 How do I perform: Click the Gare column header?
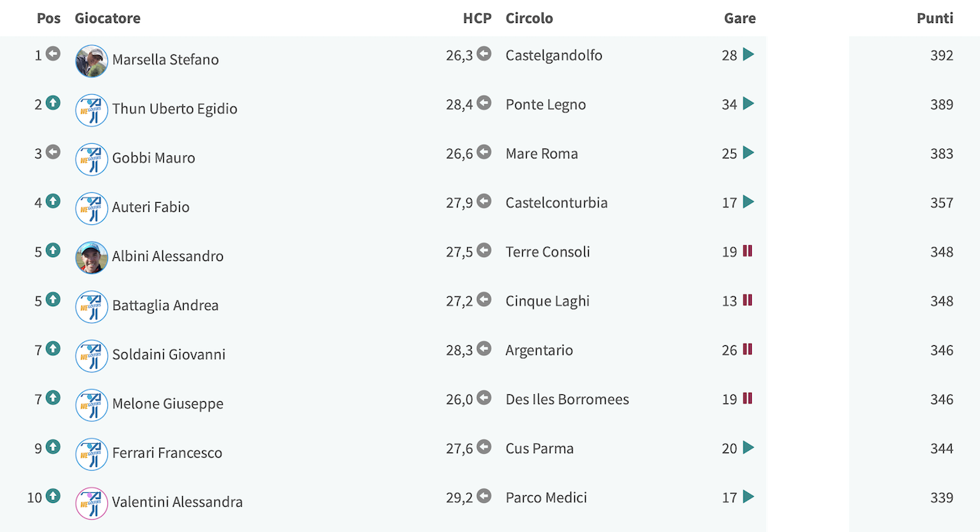tap(740, 18)
